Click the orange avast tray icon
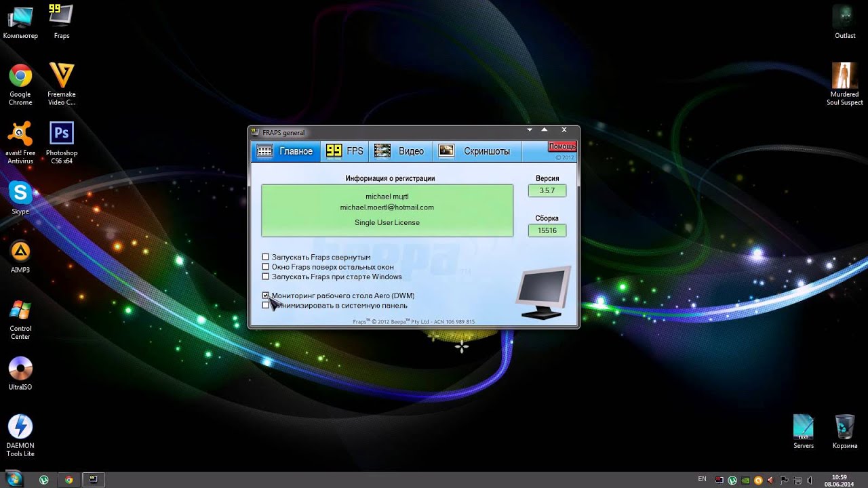Image resolution: width=868 pixels, height=488 pixels. (759, 481)
